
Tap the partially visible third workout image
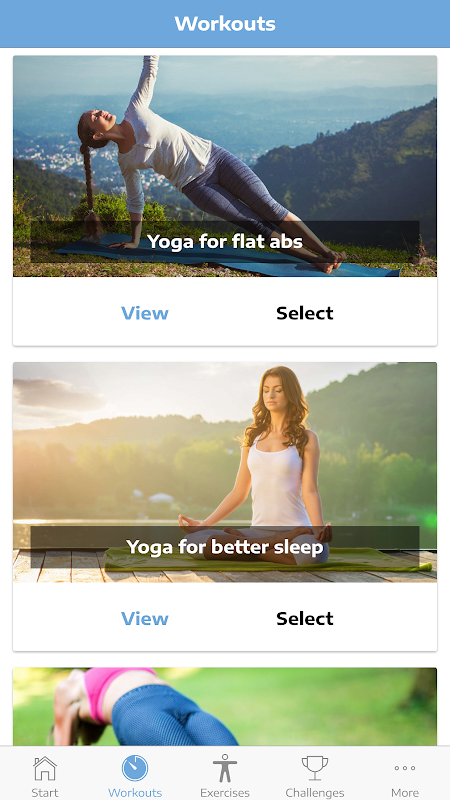point(225,707)
